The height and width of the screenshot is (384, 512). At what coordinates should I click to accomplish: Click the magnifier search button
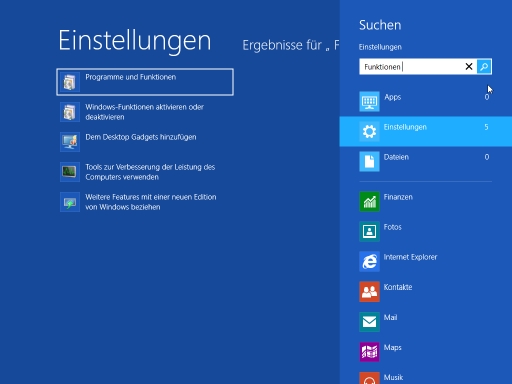484,67
